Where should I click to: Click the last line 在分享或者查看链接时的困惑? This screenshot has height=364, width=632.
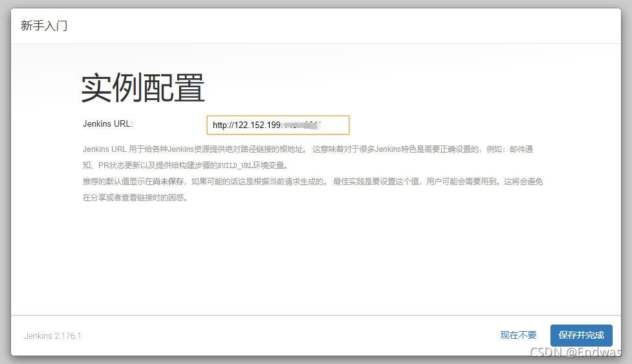click(135, 198)
